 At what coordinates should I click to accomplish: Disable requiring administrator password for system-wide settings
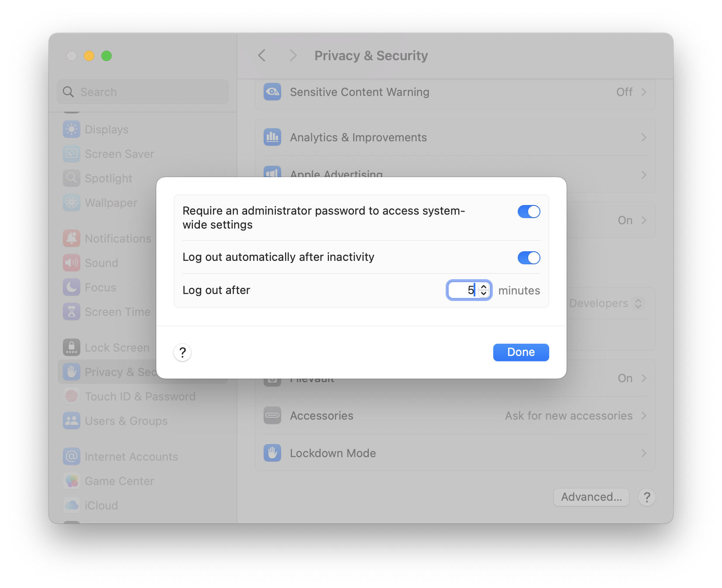click(529, 212)
